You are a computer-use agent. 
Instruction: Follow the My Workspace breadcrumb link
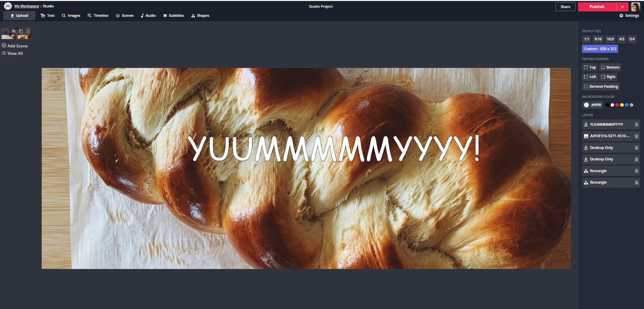point(27,6)
